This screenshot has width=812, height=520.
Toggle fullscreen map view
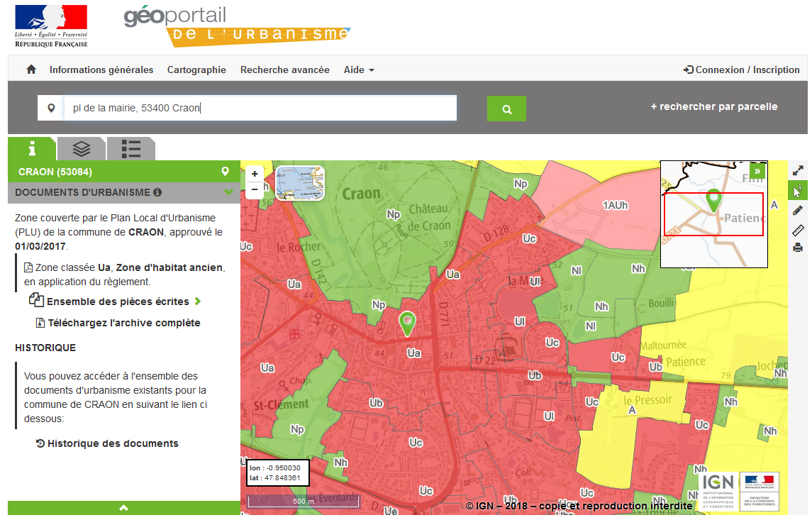point(798,170)
